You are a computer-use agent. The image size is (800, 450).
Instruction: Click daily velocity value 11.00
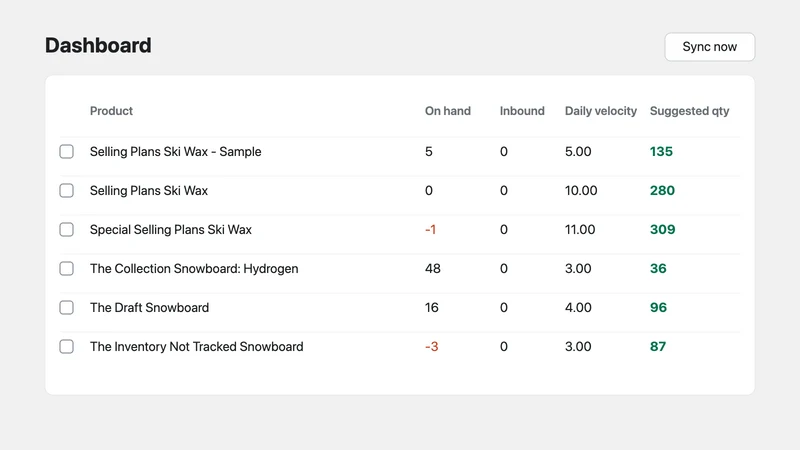coord(580,230)
